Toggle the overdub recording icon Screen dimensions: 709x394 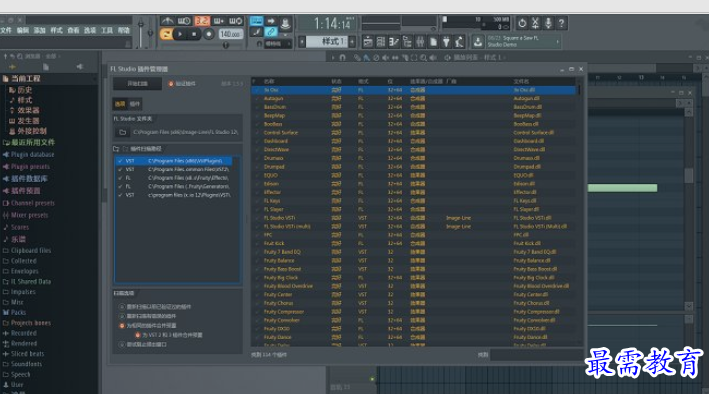[x=219, y=21]
